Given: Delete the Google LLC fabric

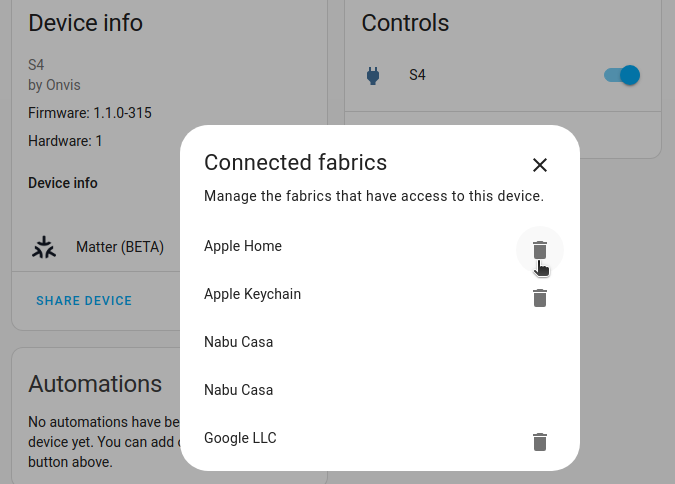Looking at the screenshot, I should point(540,441).
